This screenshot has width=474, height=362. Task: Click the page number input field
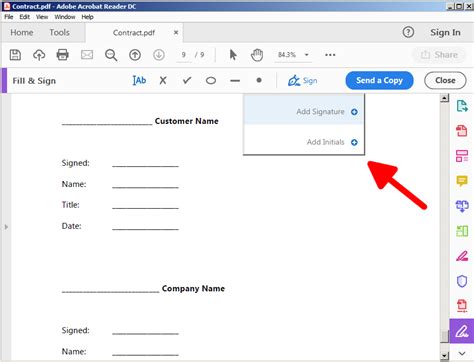(x=184, y=55)
